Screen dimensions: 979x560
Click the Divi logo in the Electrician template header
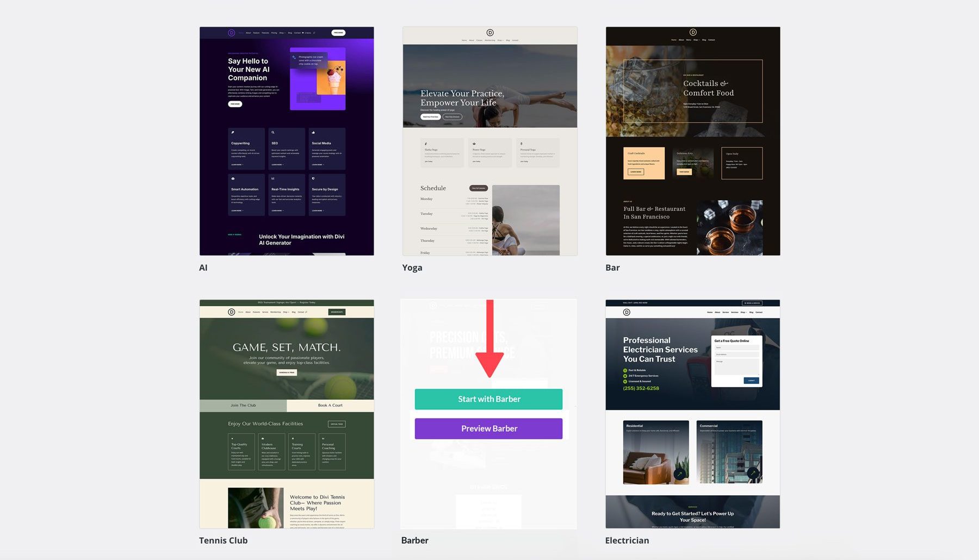(627, 312)
